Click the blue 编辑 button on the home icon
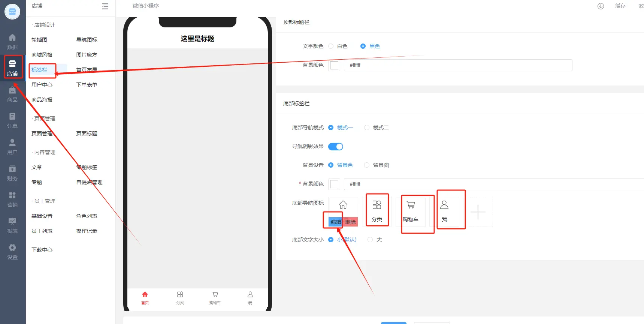The image size is (644, 324). (336, 222)
